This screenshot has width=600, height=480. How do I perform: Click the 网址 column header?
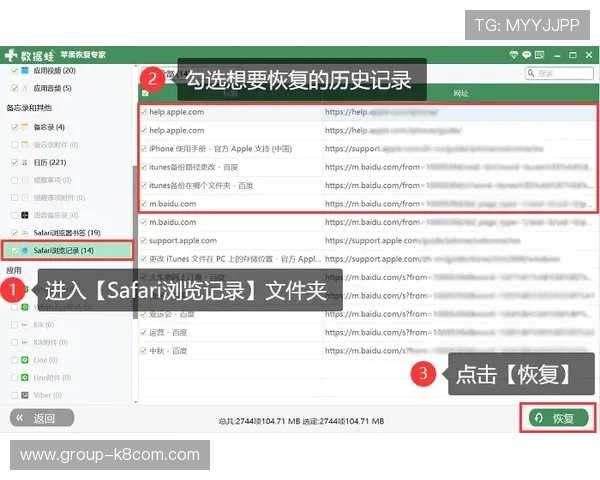pos(460,93)
